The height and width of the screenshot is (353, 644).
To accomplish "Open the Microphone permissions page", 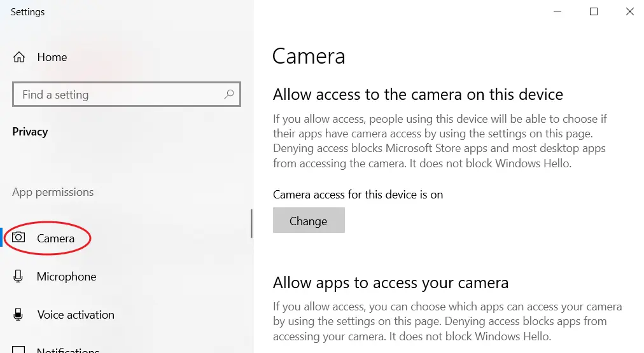I will tap(66, 277).
